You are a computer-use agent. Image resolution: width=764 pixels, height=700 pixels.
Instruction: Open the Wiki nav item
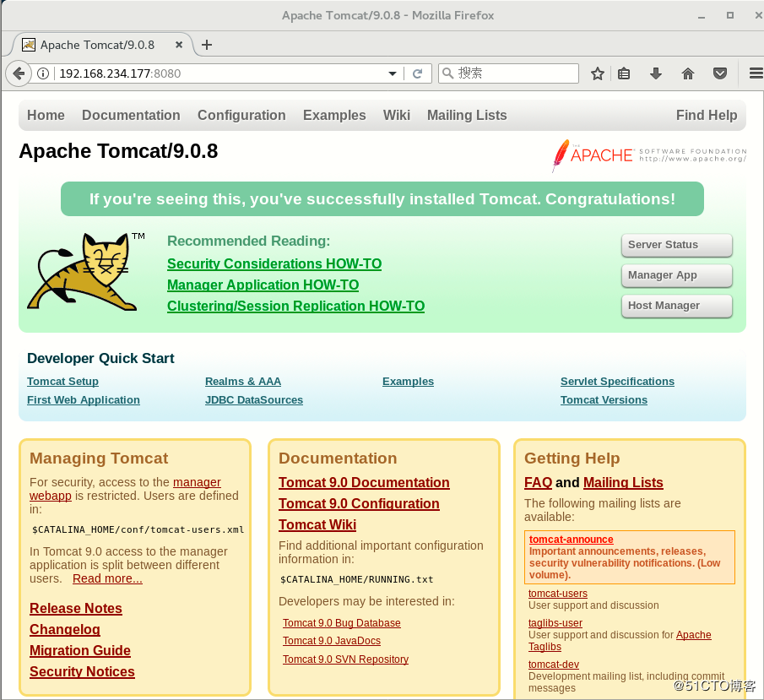pyautogui.click(x=397, y=115)
